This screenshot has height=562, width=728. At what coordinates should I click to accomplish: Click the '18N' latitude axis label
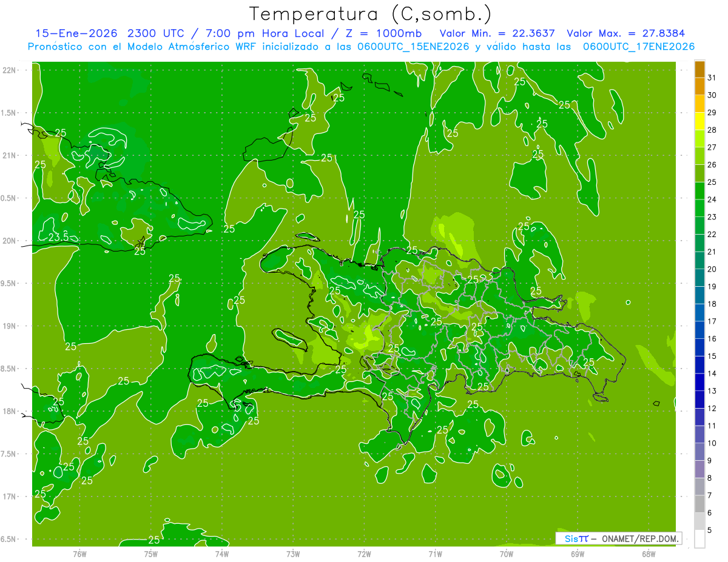(x=8, y=412)
